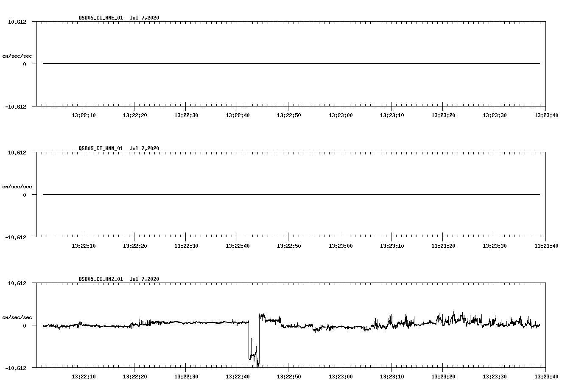Click the 13:22:40 time label on HNZ plot
This screenshot has height=392, width=576.
(x=238, y=377)
